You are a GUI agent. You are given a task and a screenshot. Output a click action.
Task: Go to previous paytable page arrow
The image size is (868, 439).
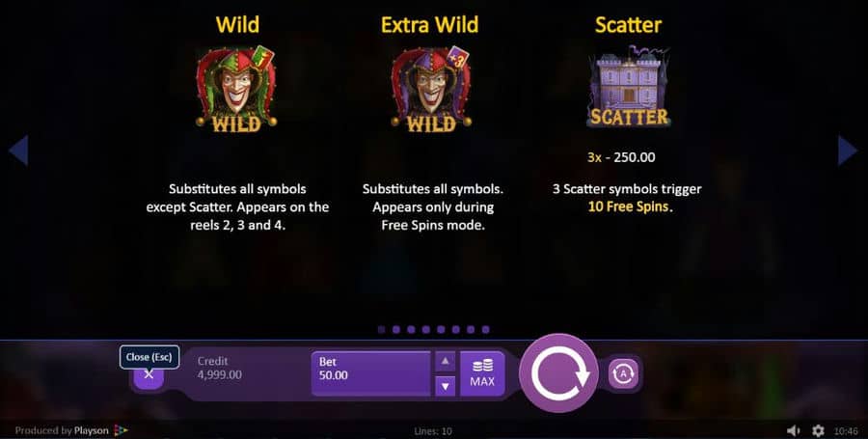click(18, 150)
